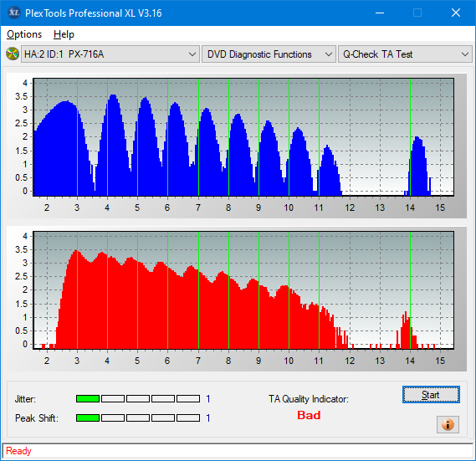Click the last empty Jitter bar segment

pyautogui.click(x=188, y=399)
